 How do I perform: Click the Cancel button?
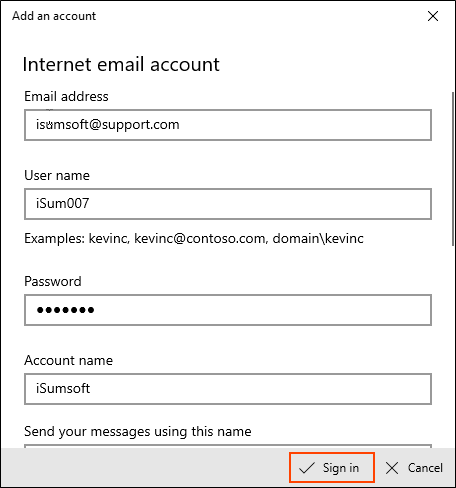[x=414, y=468]
